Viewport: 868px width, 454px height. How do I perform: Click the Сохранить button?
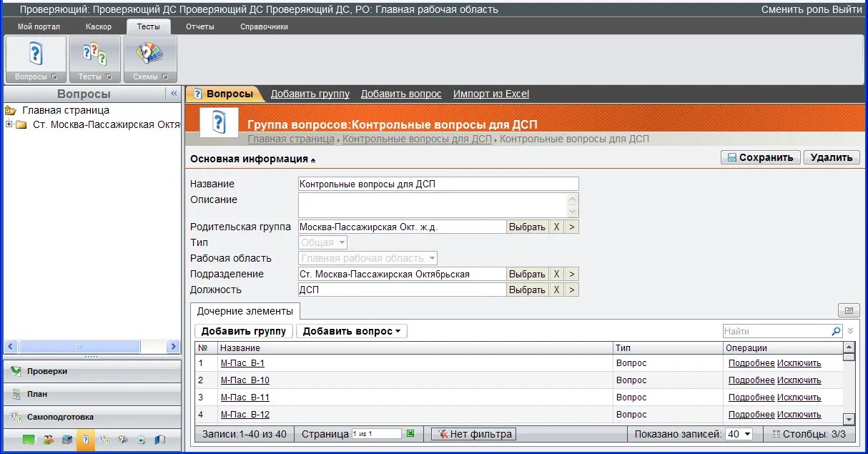click(760, 157)
